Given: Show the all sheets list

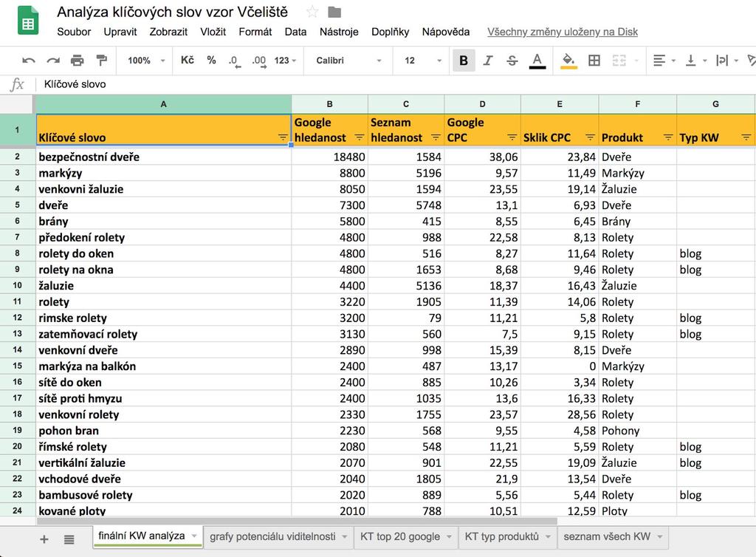Looking at the screenshot, I should 69,539.
